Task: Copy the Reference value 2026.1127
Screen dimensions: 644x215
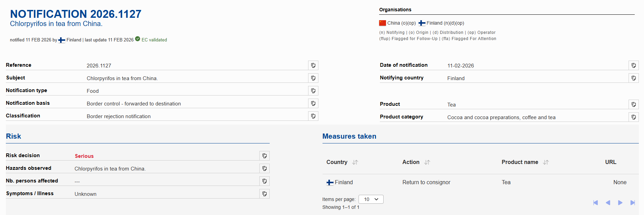Action: point(313,65)
